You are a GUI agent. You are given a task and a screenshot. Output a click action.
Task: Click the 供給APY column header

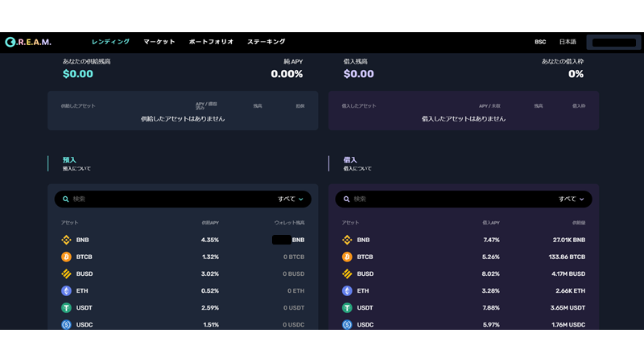pos(210,223)
